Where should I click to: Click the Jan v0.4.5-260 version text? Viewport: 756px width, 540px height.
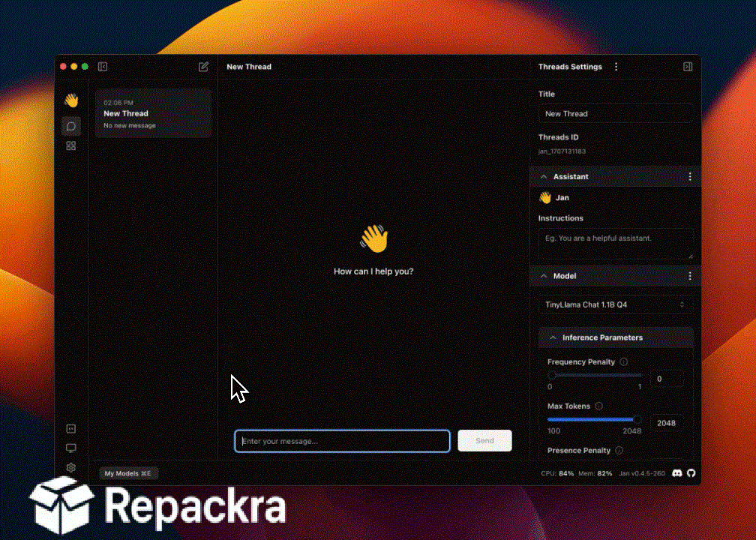(642, 473)
